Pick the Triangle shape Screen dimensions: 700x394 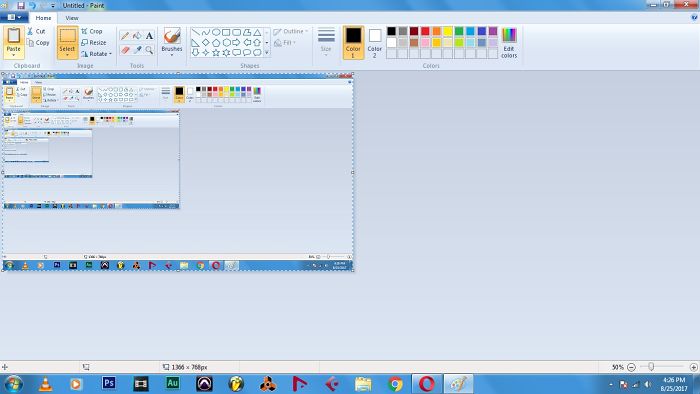258,32
